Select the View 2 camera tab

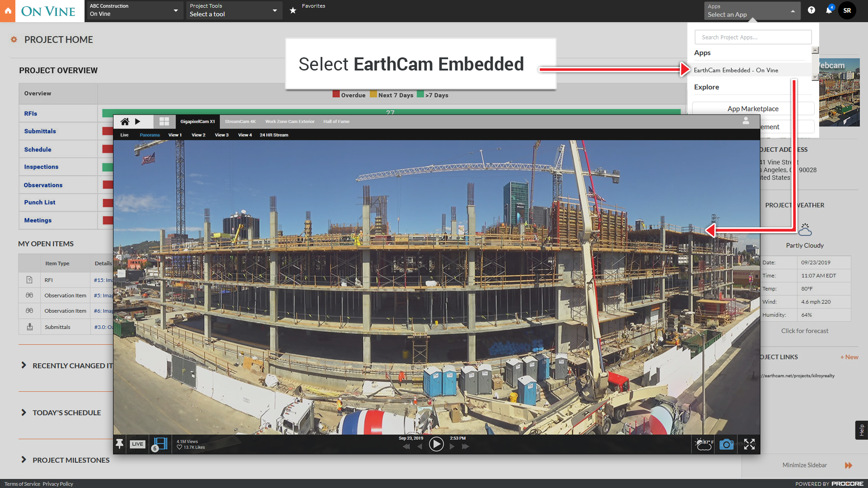click(198, 135)
